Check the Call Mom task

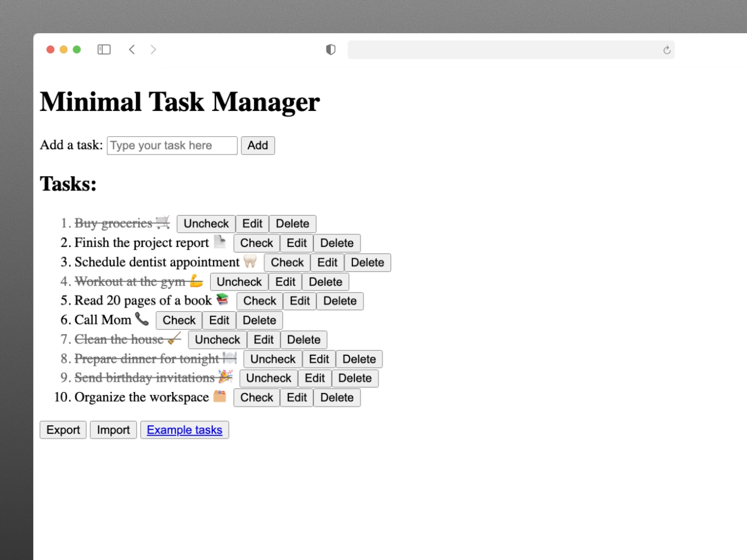point(178,320)
